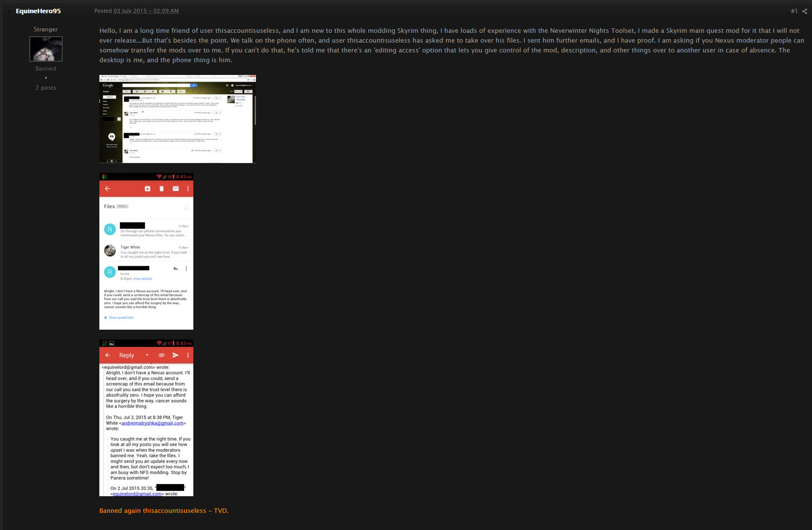Click the 'Banned' status label

tap(46, 69)
